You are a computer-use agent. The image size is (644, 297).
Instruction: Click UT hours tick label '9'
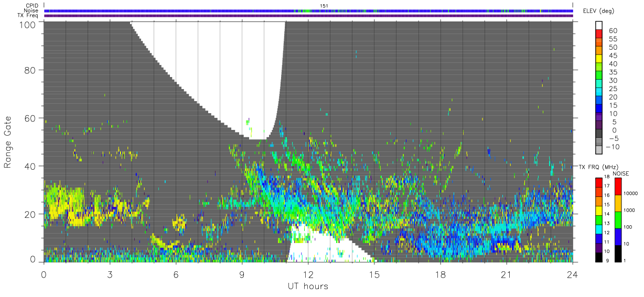pyautogui.click(x=242, y=274)
